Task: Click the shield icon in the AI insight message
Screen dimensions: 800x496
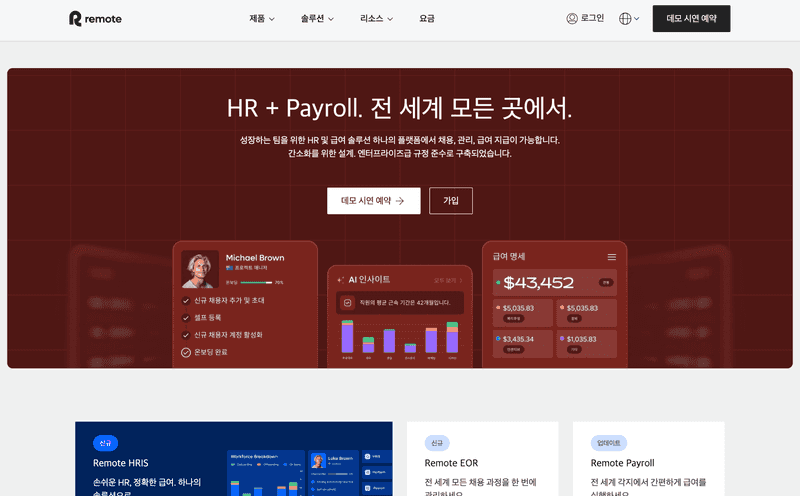Action: (x=348, y=302)
